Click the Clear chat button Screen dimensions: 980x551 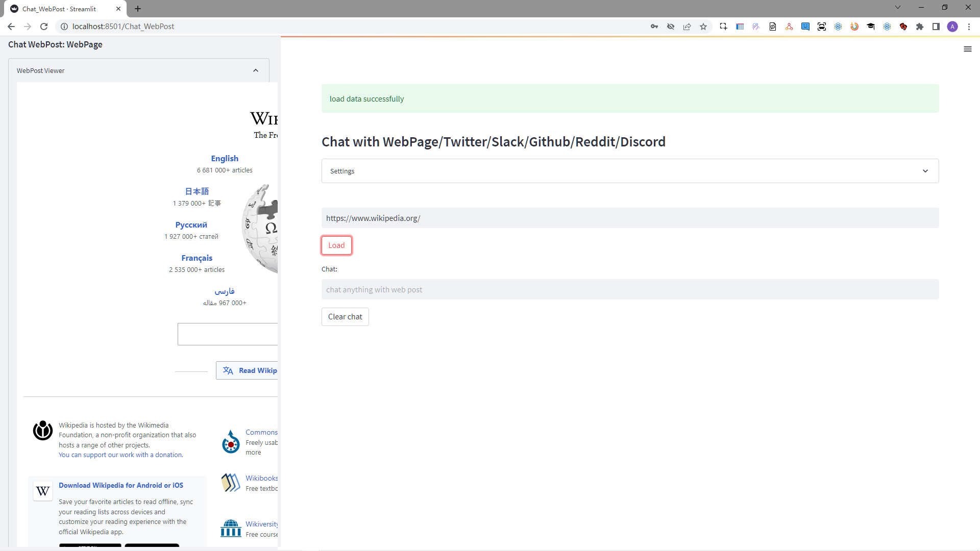[x=345, y=317]
